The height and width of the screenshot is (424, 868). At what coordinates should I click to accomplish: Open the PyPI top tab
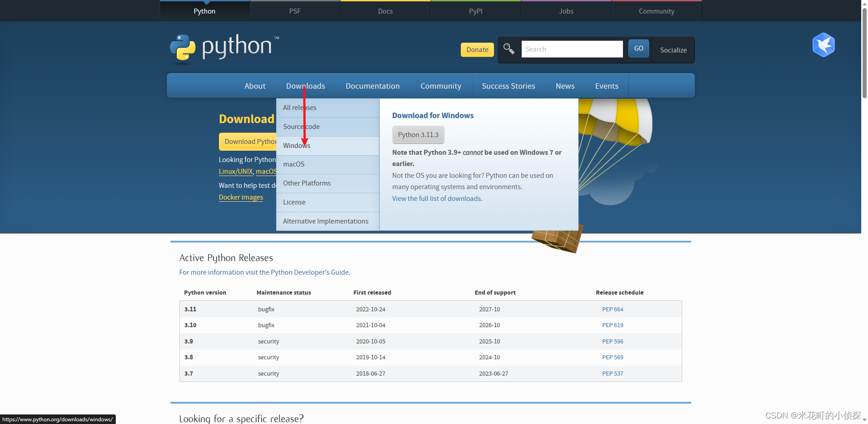[x=476, y=11]
